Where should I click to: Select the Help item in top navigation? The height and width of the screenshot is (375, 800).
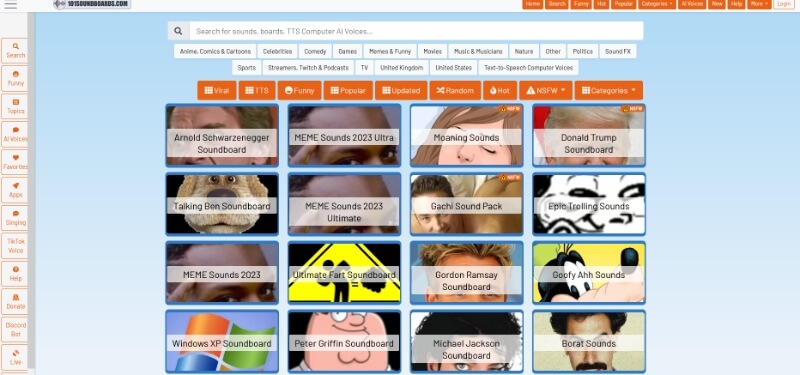[x=736, y=4]
